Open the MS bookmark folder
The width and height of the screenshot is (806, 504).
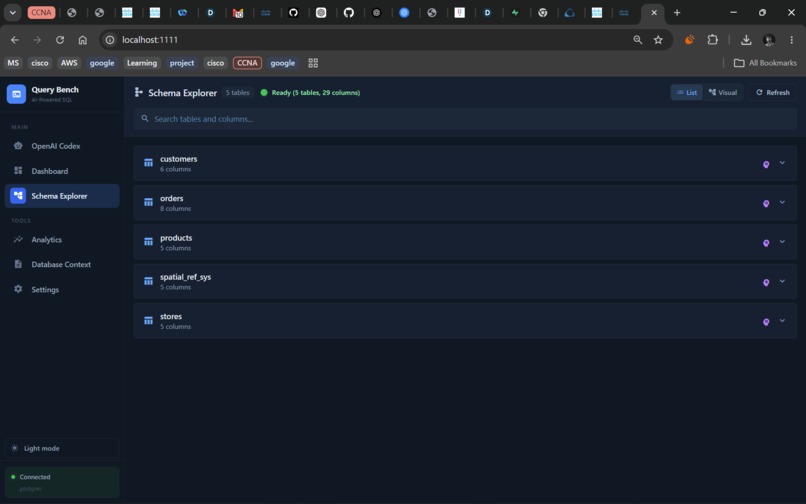click(13, 63)
